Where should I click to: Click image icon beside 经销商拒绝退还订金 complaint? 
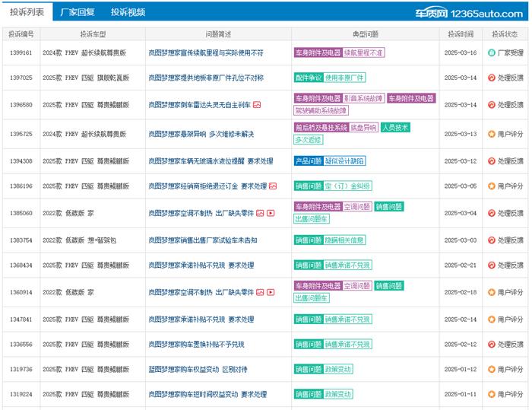point(273,186)
